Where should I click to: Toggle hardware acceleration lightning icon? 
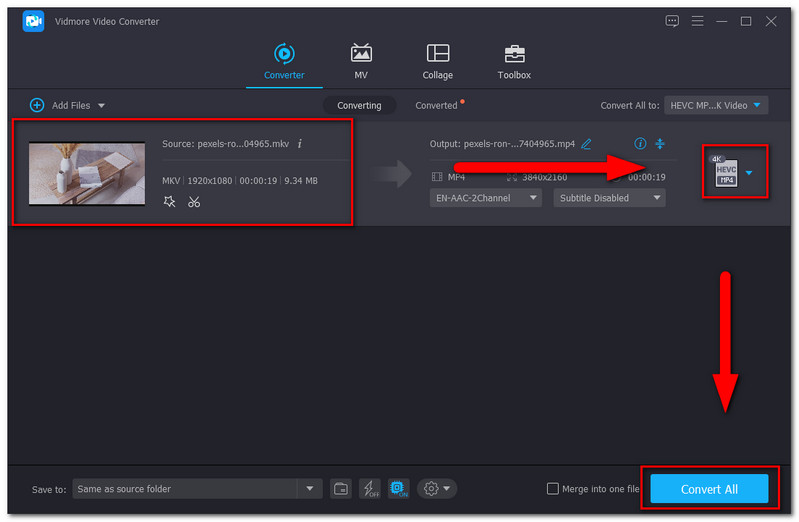(x=369, y=489)
